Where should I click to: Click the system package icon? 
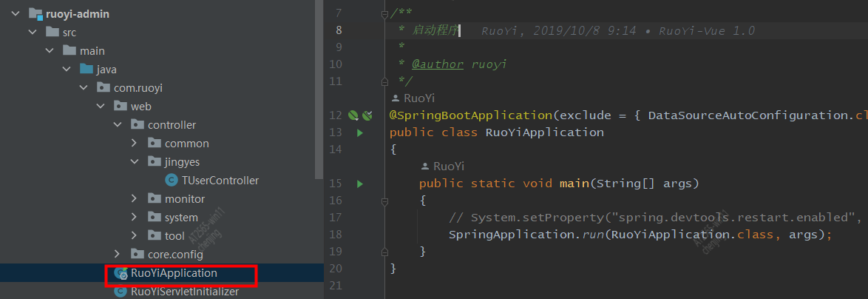pos(154,218)
